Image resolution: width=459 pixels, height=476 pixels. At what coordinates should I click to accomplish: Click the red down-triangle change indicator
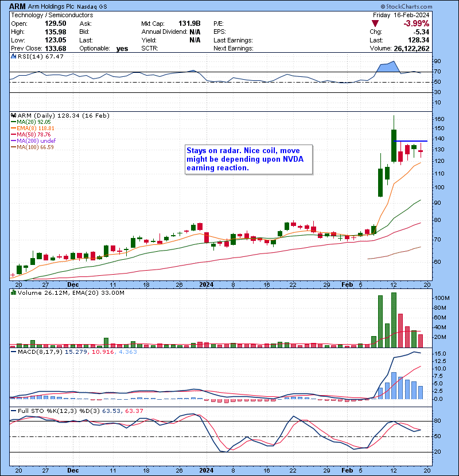(x=375, y=24)
